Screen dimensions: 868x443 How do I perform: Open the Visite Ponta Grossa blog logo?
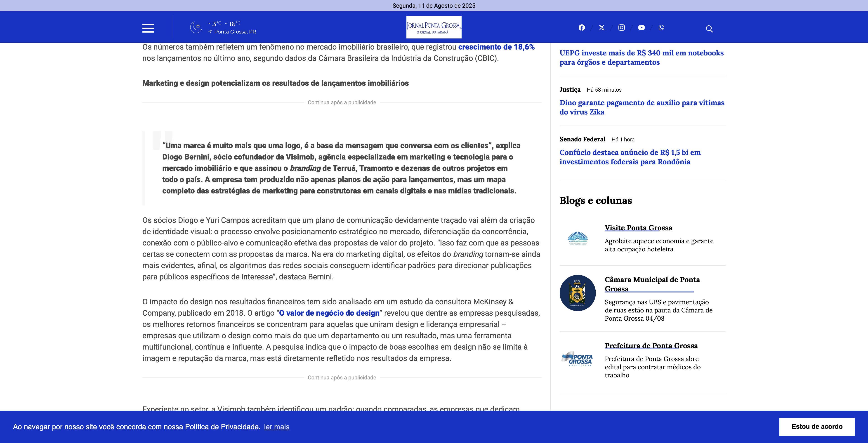coord(578,238)
